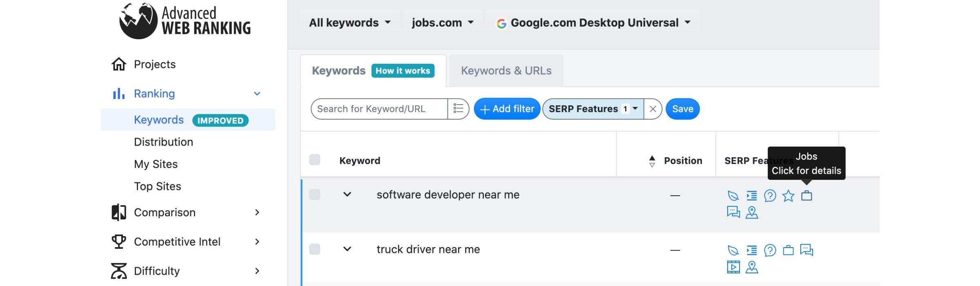The width and height of the screenshot is (980, 286).
Task: Check the box for truck driver near me
Action: click(x=315, y=249)
